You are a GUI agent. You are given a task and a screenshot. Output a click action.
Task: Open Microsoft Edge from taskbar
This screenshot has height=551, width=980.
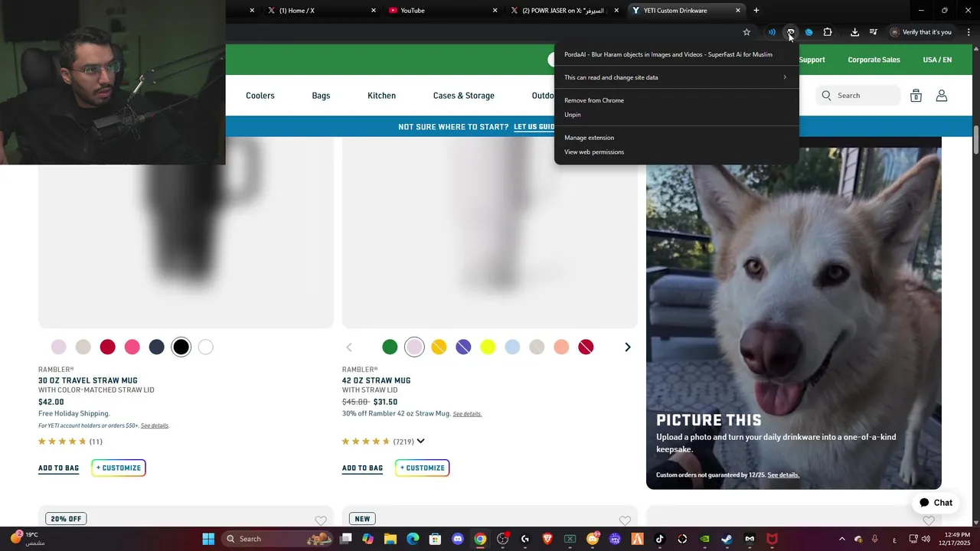(x=413, y=539)
